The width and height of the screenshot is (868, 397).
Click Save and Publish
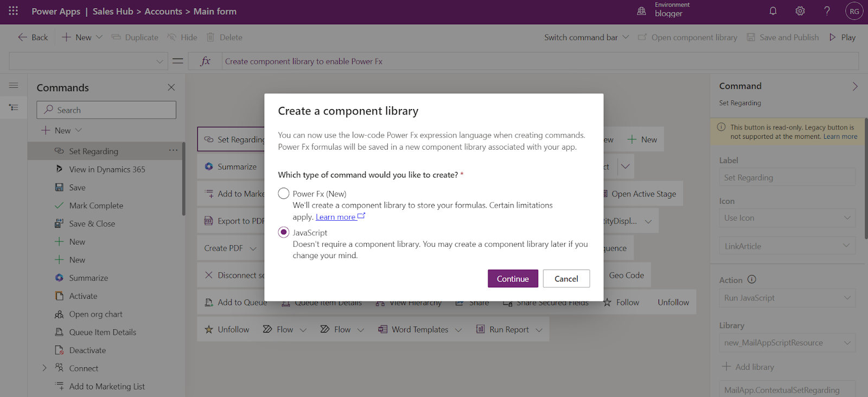[x=783, y=37]
